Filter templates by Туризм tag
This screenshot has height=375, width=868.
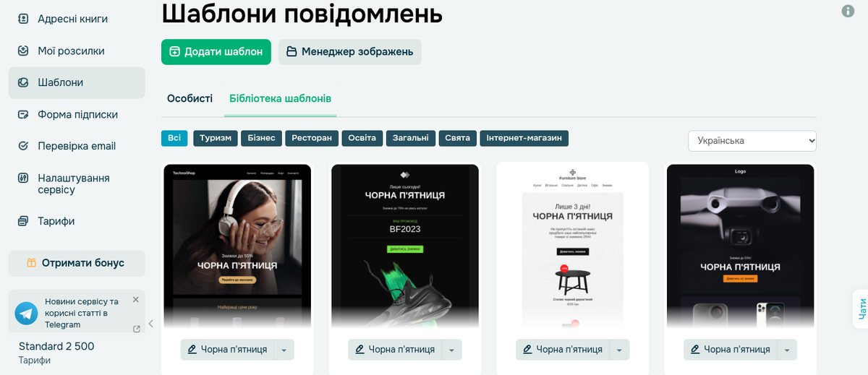coord(216,138)
